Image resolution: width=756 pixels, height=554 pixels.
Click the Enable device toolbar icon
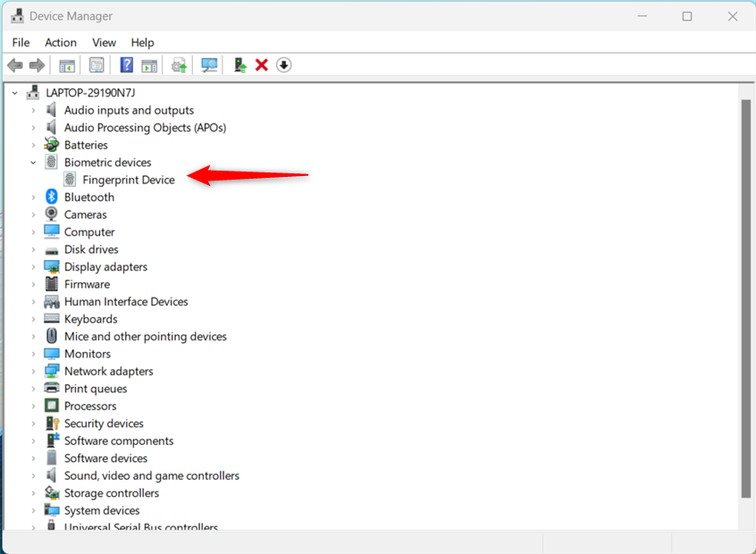[x=239, y=65]
